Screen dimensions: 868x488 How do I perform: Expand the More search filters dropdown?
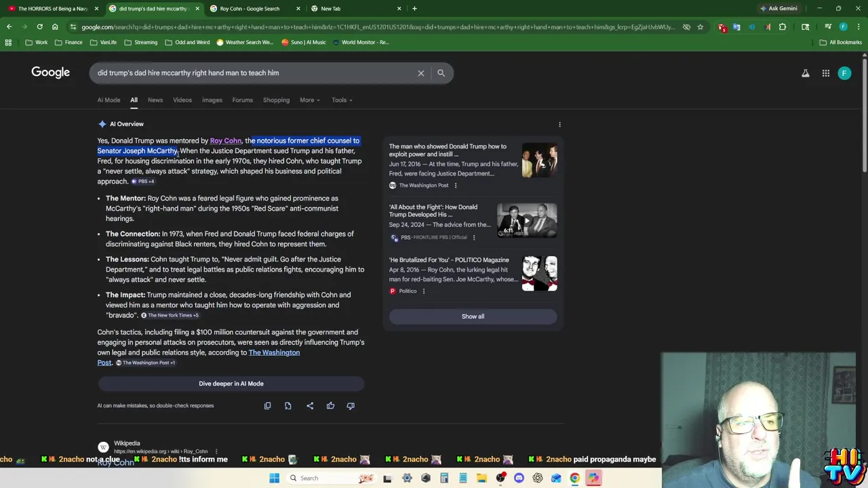310,100
